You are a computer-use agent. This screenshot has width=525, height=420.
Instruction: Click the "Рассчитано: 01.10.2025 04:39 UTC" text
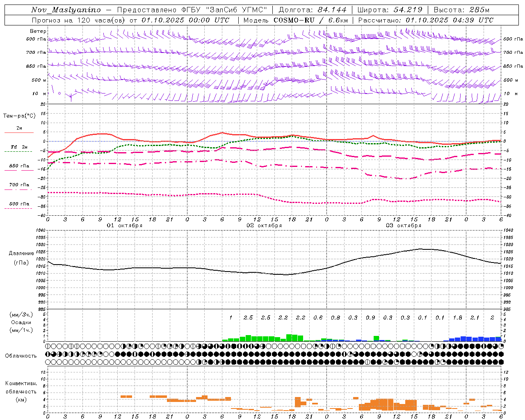pos(426,20)
